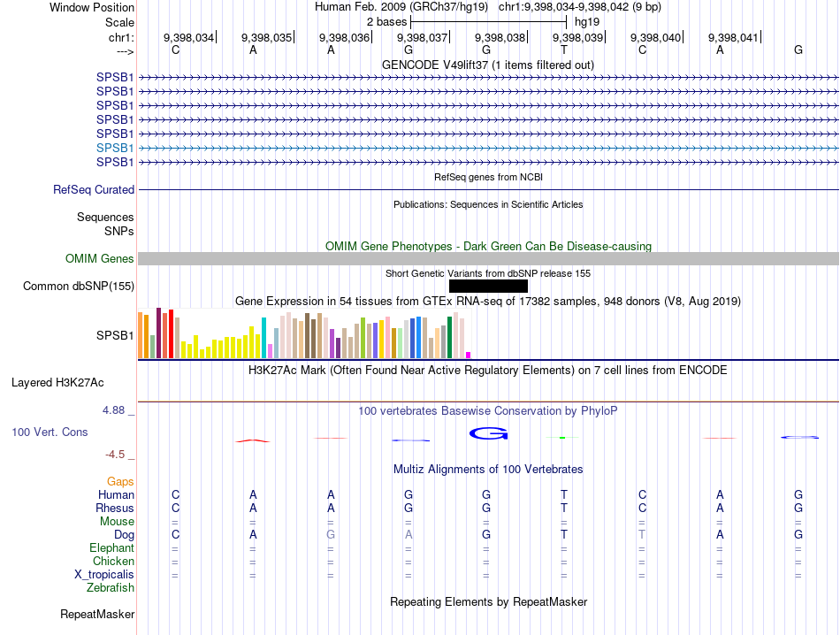Open the OMIM Genes track label
This screenshot has width=840, height=635.
pos(99,259)
